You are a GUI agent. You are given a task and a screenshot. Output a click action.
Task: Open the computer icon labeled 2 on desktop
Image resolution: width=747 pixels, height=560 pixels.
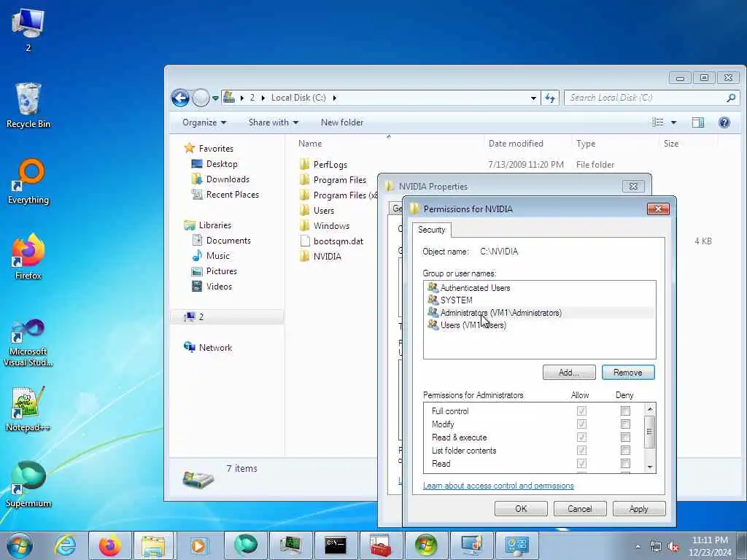click(28, 29)
